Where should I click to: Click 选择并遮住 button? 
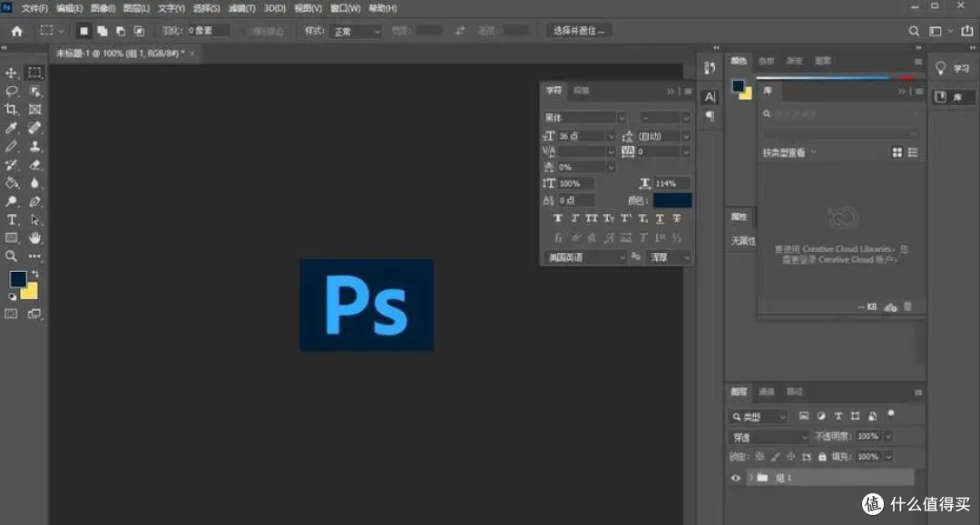pos(579,31)
